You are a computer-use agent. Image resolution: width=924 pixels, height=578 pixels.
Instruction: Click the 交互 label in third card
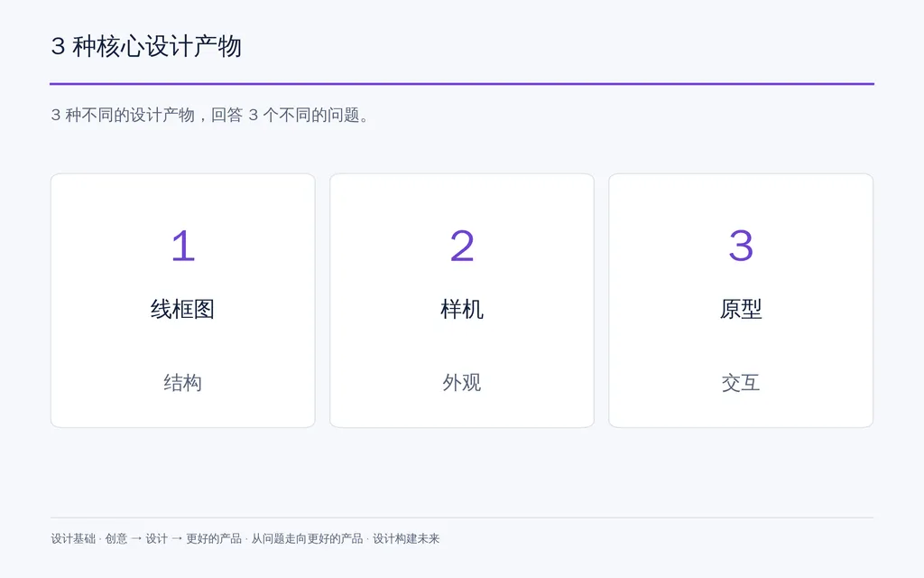click(x=741, y=383)
